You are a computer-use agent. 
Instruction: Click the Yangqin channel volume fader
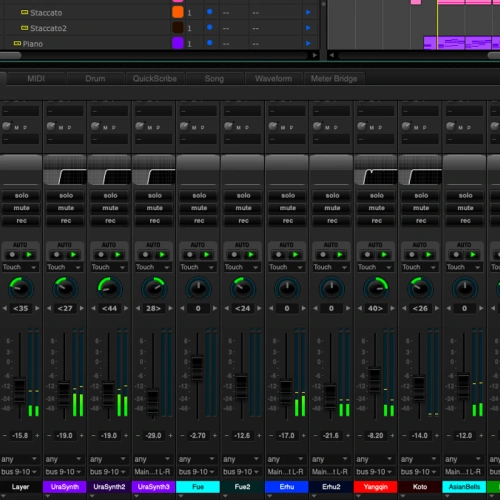pyautogui.click(x=375, y=380)
